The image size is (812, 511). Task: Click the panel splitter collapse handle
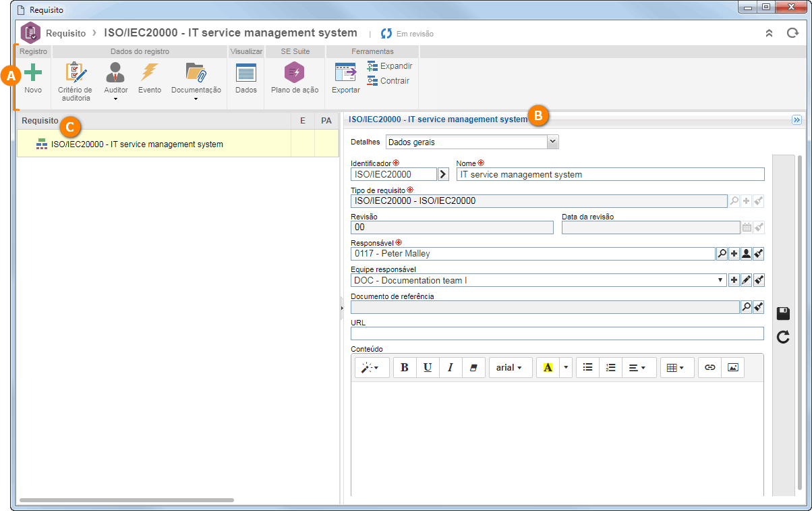pos(342,308)
